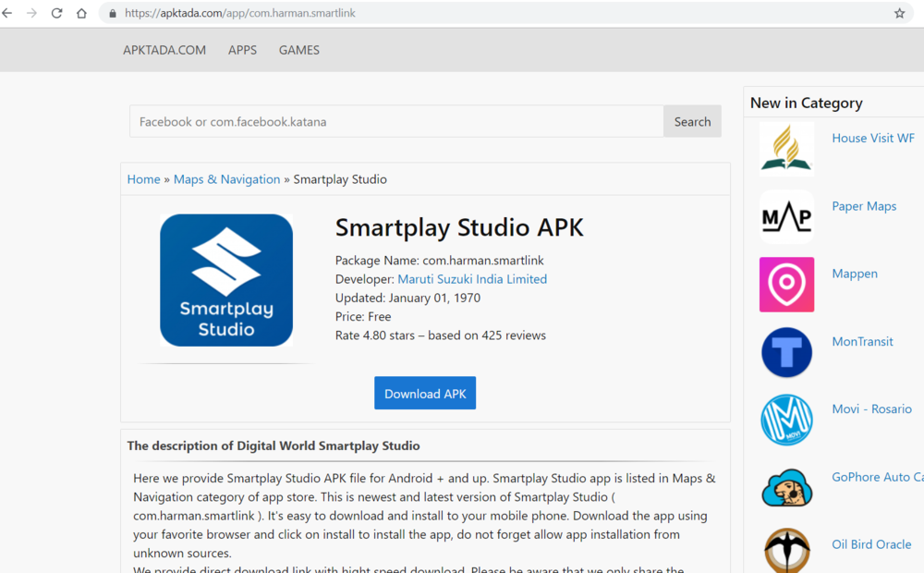This screenshot has height=573, width=924.
Task: Follow the Home breadcrumb link
Action: (x=144, y=179)
